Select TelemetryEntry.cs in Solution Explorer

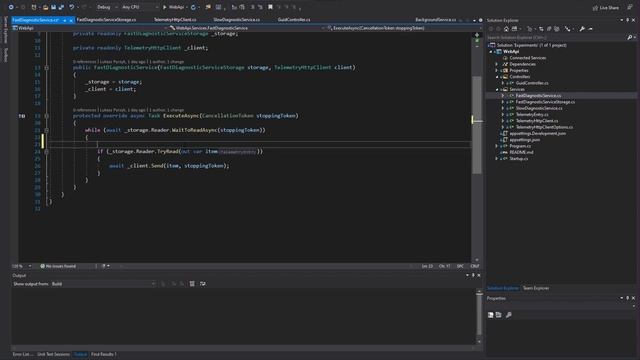(x=532, y=115)
